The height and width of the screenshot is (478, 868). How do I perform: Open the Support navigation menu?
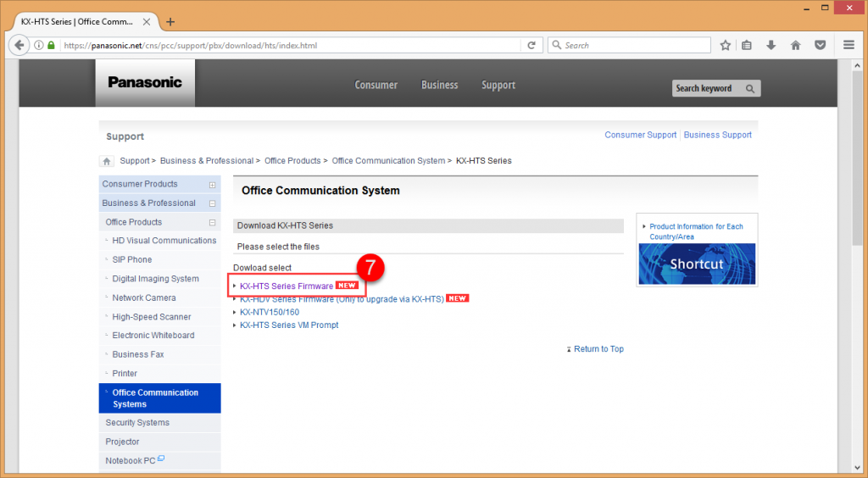click(498, 85)
